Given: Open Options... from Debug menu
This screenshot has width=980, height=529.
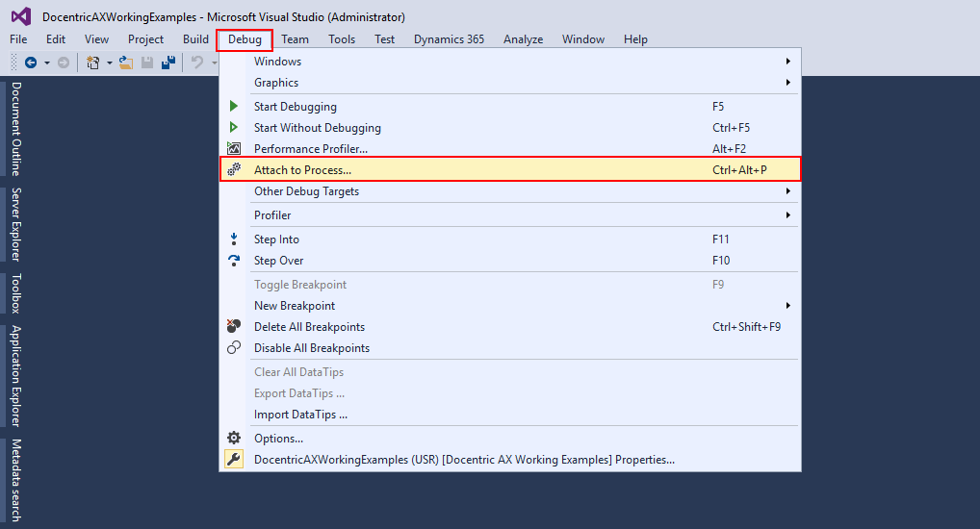Looking at the screenshot, I should coord(510,438).
